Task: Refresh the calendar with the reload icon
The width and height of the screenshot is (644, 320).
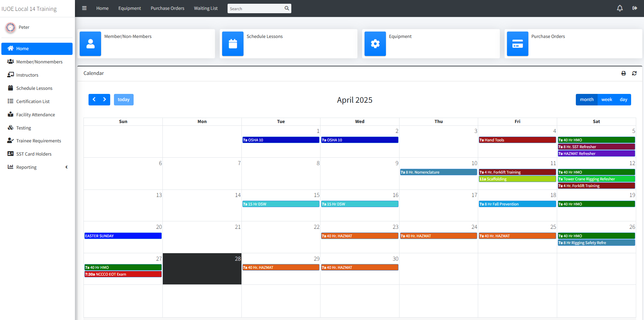Action: click(634, 73)
